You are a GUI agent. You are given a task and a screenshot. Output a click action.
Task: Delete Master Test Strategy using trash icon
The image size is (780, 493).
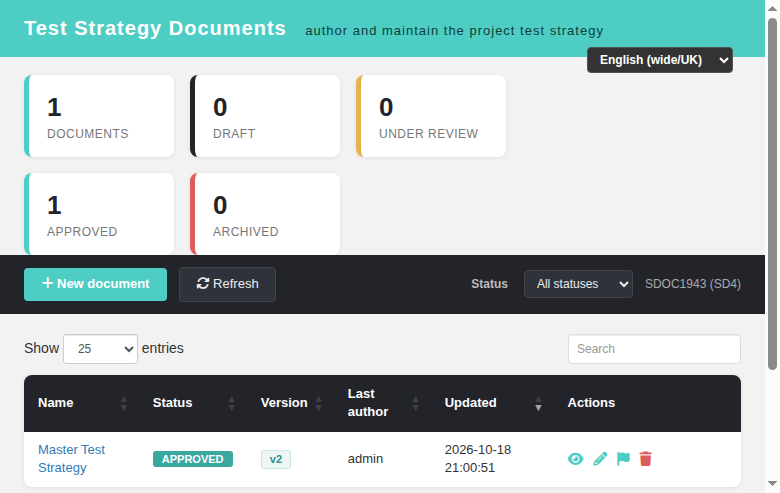pos(645,459)
